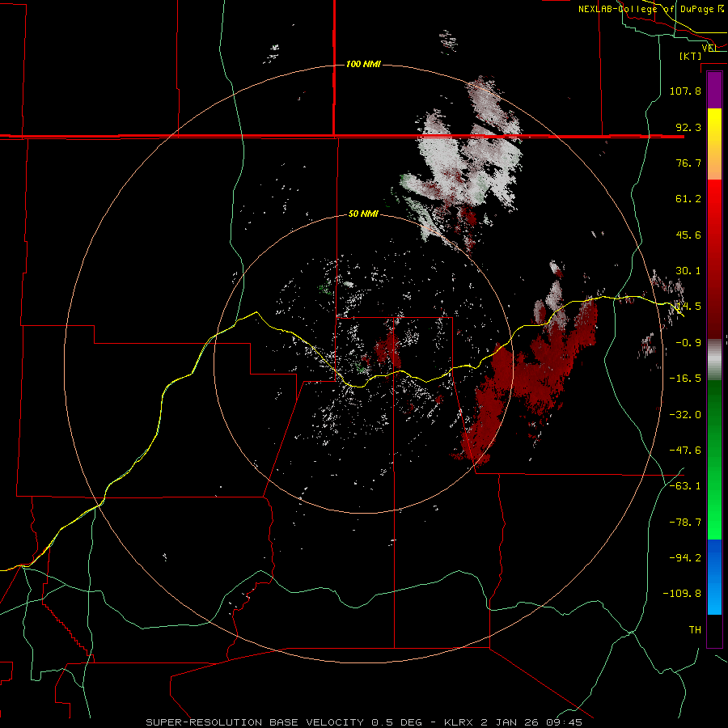728x728 pixels.
Task: Click the -109.8 legend value
Action: (x=682, y=594)
